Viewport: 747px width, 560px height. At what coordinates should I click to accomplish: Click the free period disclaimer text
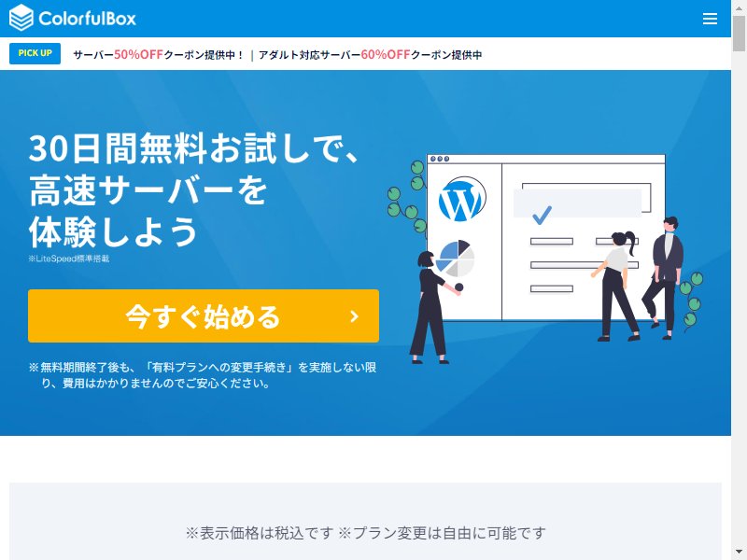[203, 375]
